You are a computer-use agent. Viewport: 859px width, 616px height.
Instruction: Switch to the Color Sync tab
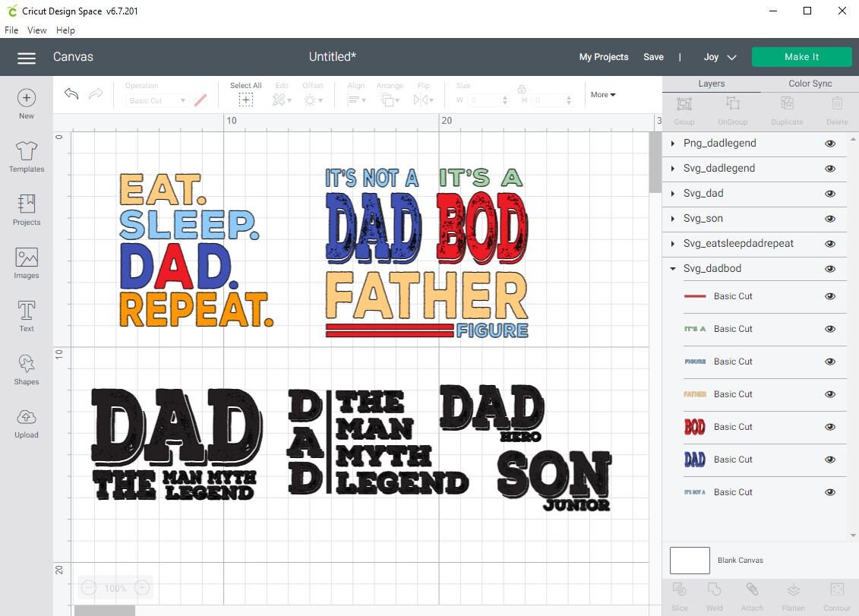(x=810, y=84)
